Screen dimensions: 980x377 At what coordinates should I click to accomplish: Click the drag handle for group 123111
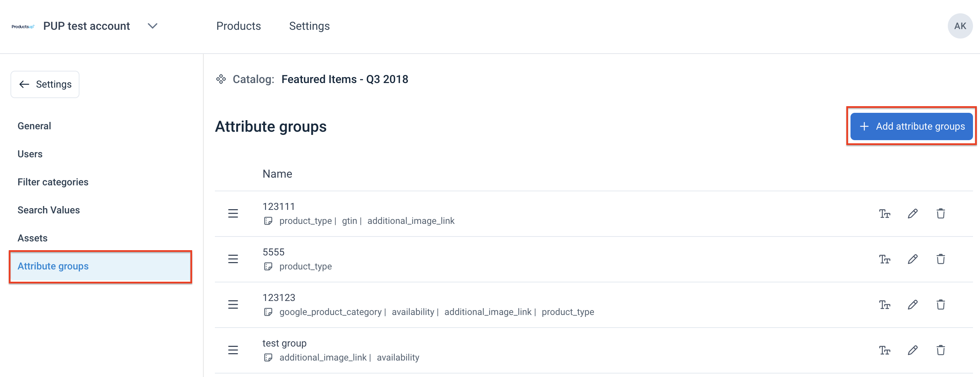(x=233, y=214)
